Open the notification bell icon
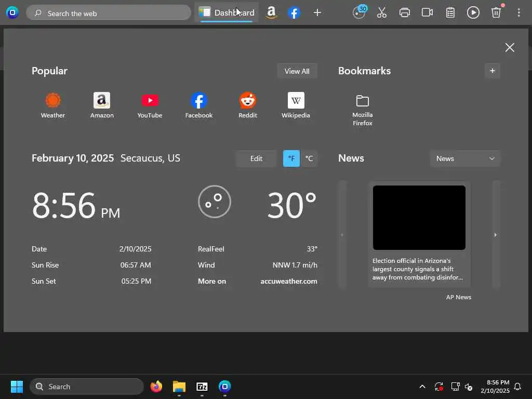Viewport: 532px width, 399px height. (x=518, y=387)
